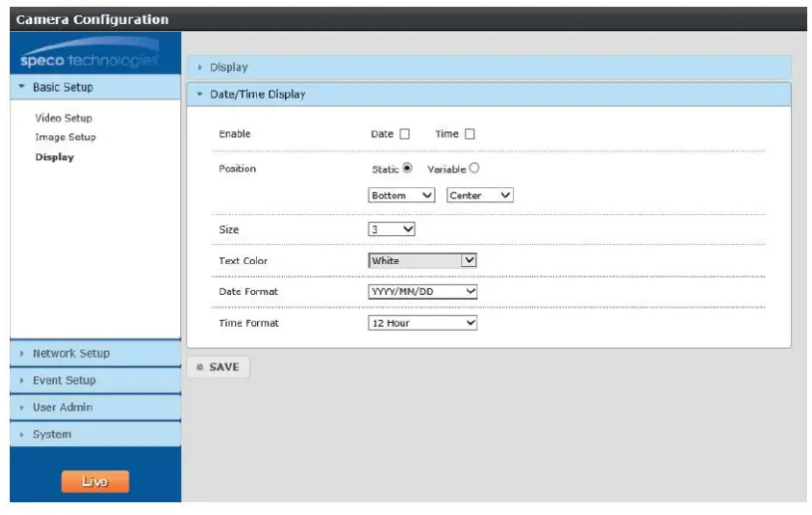Screen dimensions: 812x515
Task: Open Image Setup page
Action: (65, 137)
